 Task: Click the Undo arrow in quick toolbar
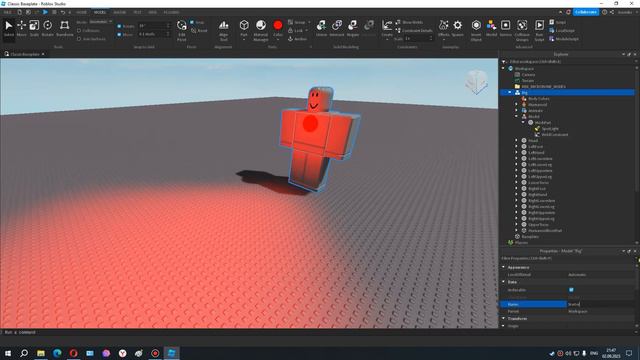[63, 12]
